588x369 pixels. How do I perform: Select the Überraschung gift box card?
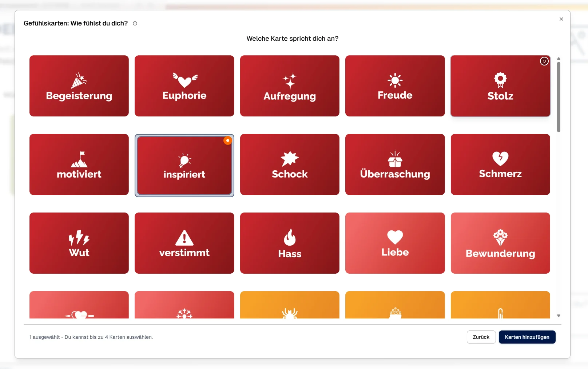(395, 164)
